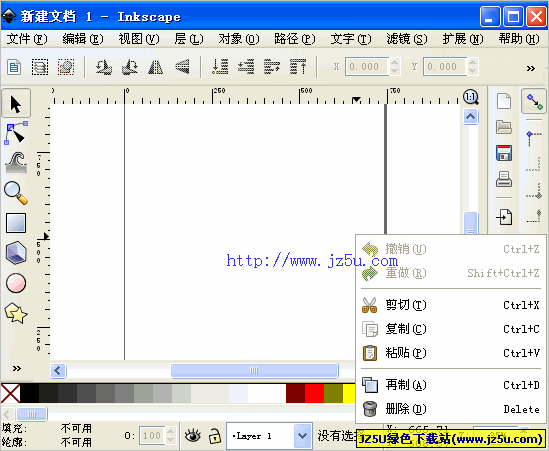Select the Tweak wave tool
Viewport: 549px width, 451px height.
coord(16,163)
